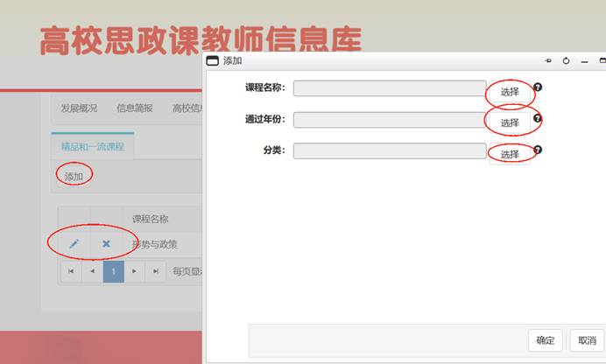Screen dimensions: 606x364
Task: Click the X delete icon in the course row
Action: pos(106,244)
